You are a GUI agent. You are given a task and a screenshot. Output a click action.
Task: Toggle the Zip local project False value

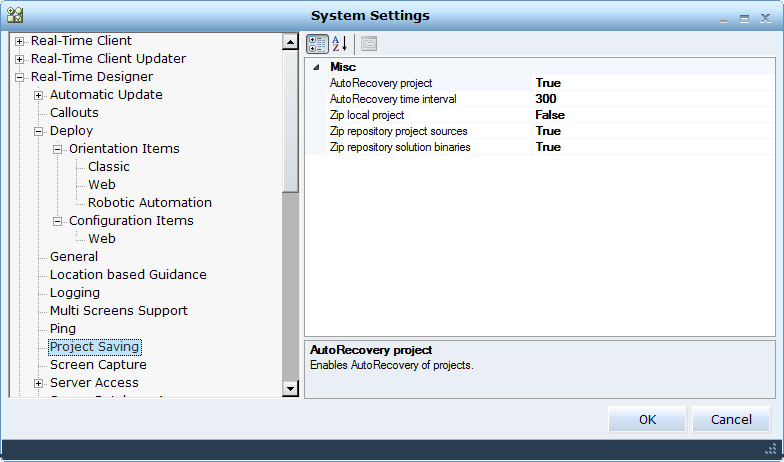tap(550, 115)
